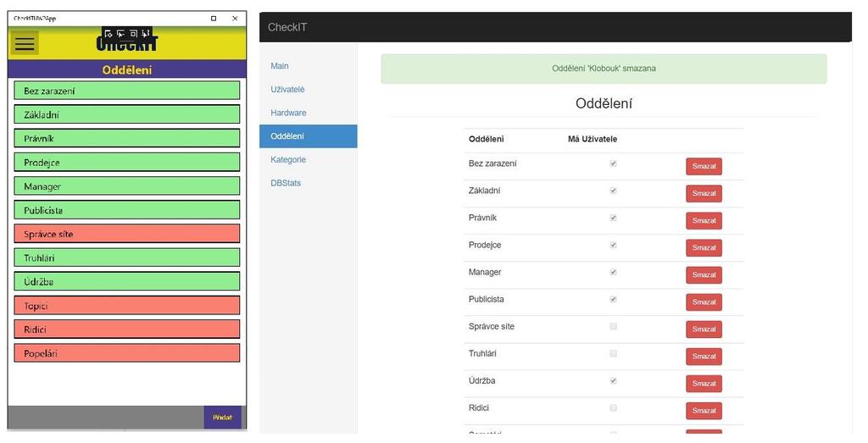The image size is (868, 443).
Task: Toggle the Právník user checkbox
Action: tap(614, 218)
